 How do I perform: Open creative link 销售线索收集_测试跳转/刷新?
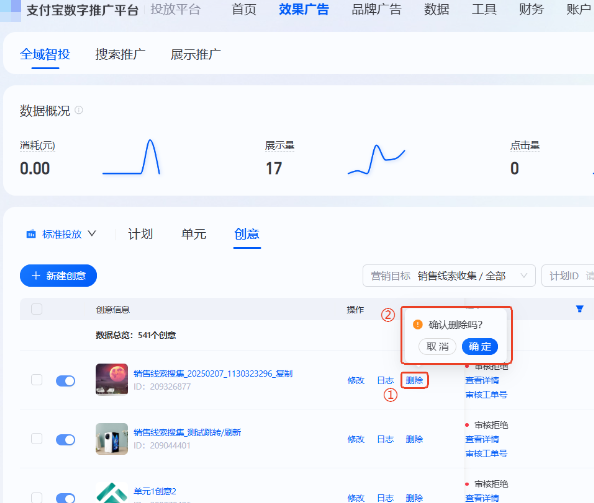click(187, 432)
